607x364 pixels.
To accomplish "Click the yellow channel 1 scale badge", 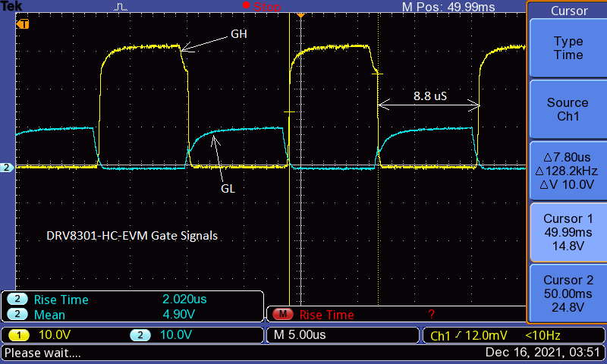I will click(18, 335).
